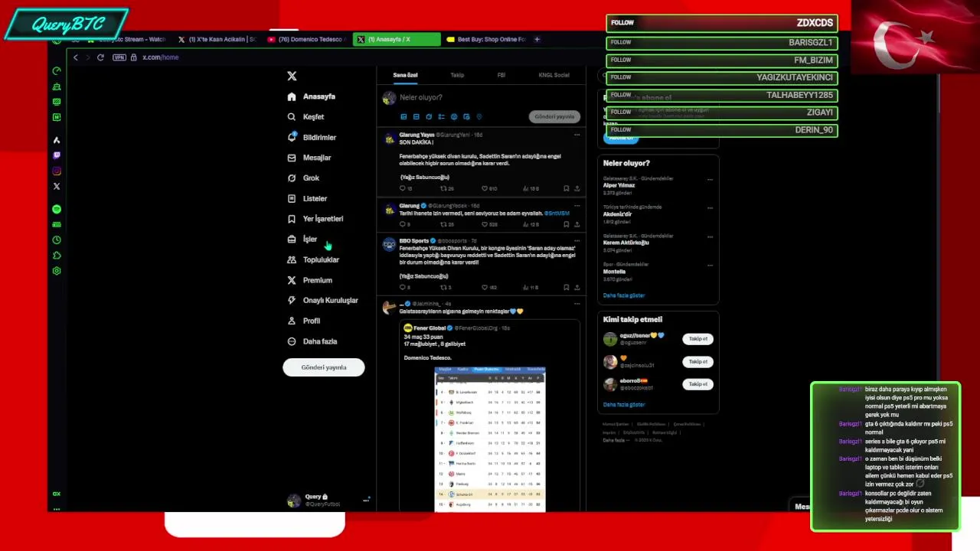The width and height of the screenshot is (980, 551).
Task: Click schedule post icon in composer
Action: pos(466,117)
